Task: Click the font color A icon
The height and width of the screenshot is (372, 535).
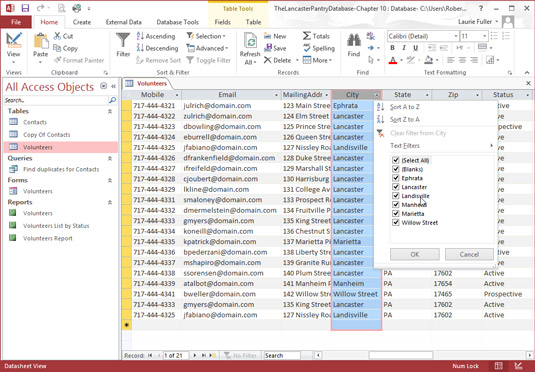Action: tap(393, 60)
